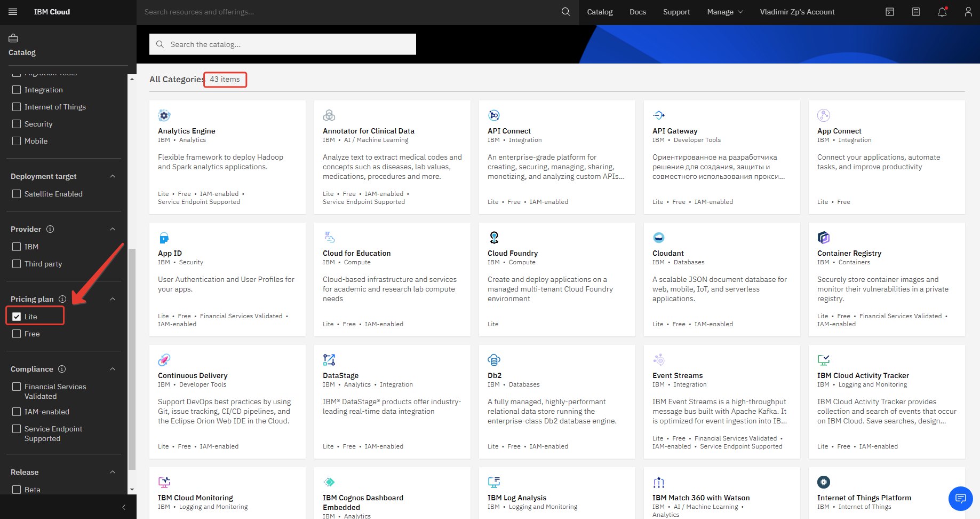Click the Container Registry icon
The height and width of the screenshot is (519, 980).
824,238
